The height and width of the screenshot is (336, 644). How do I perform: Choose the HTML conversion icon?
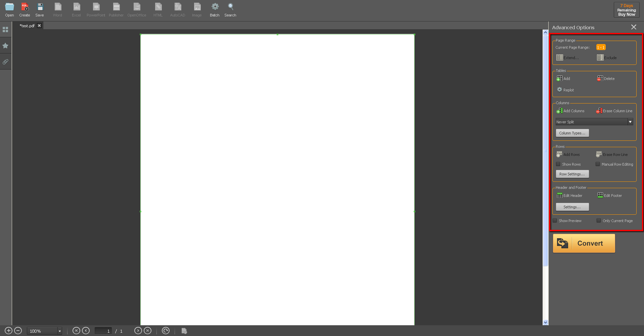click(158, 9)
